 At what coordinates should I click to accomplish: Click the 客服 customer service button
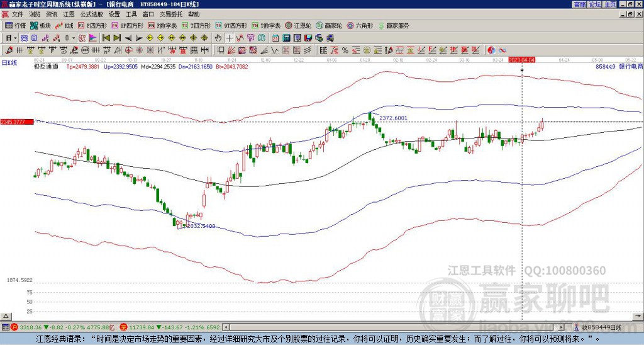[x=579, y=4]
